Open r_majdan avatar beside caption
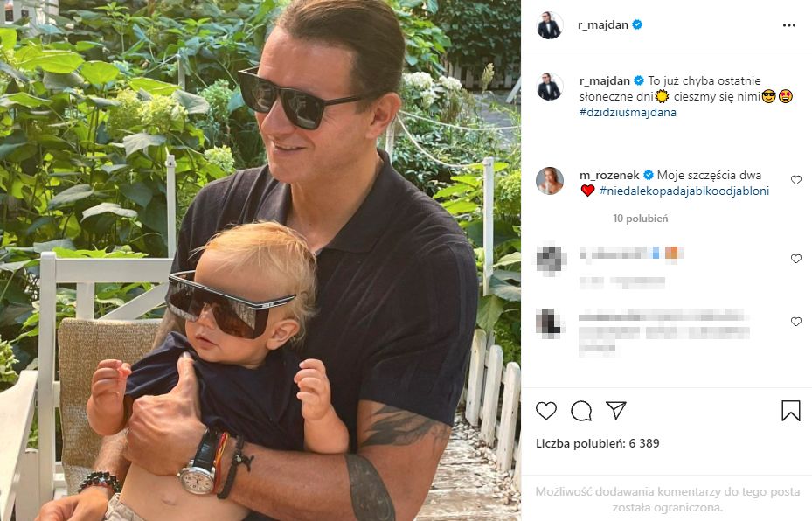 (549, 86)
